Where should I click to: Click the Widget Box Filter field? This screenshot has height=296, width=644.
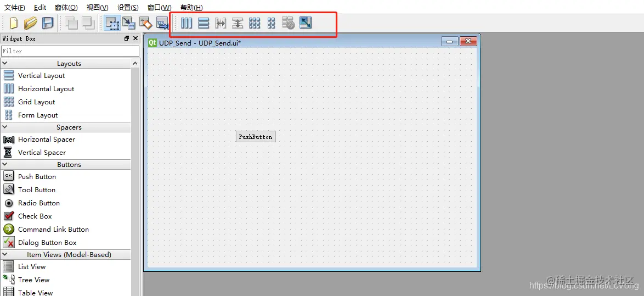pyautogui.click(x=70, y=51)
